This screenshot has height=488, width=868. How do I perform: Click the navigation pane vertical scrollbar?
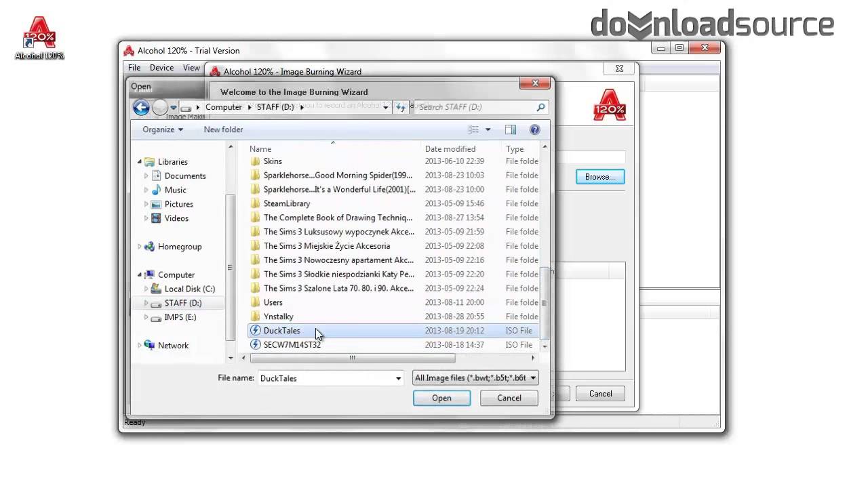tap(231, 266)
